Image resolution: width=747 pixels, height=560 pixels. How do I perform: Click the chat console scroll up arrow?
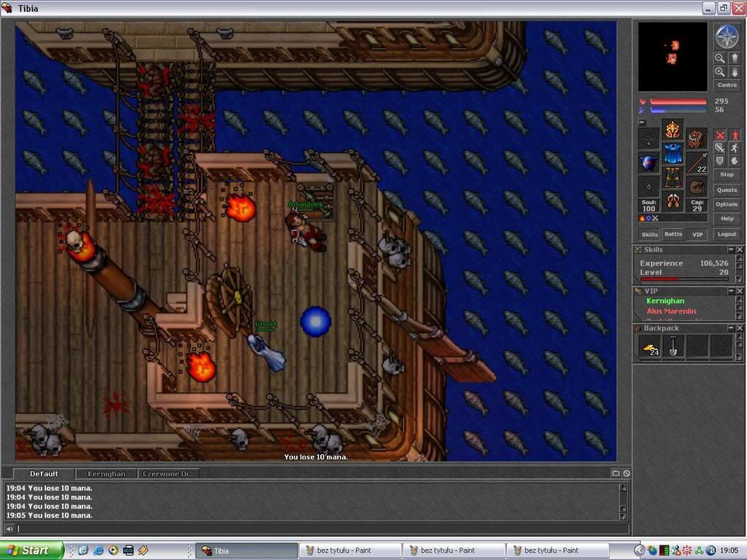(623, 487)
